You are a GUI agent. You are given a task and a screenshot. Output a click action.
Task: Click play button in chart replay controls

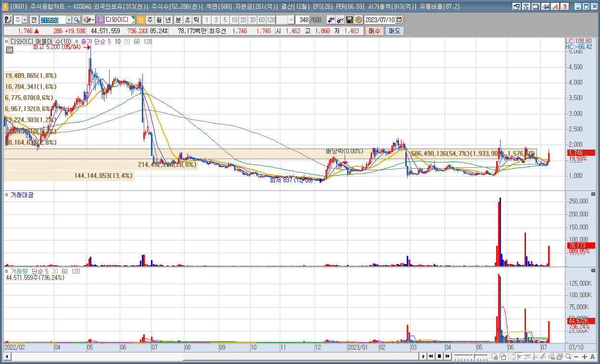[x=423, y=356]
